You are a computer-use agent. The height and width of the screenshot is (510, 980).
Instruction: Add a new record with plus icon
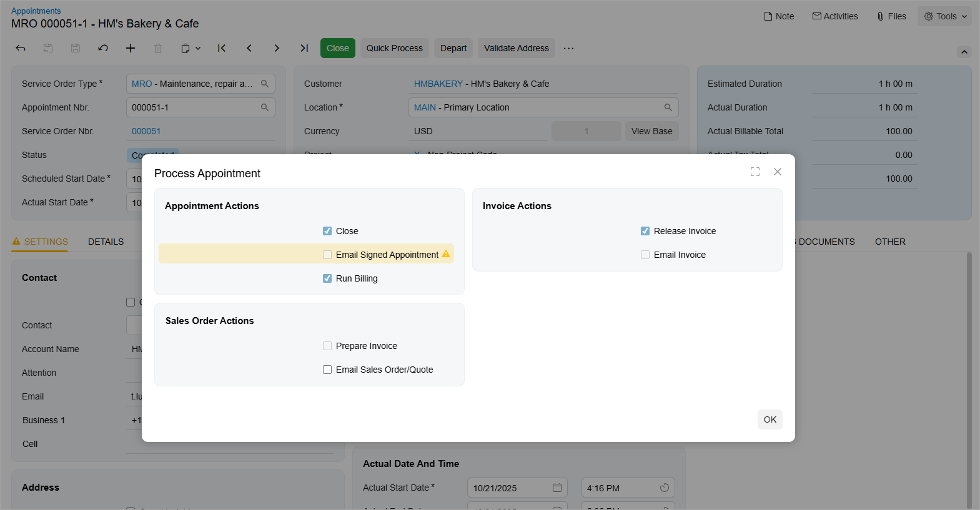point(131,48)
